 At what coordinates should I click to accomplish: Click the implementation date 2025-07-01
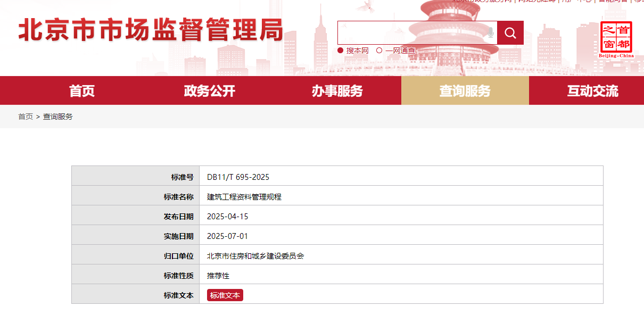coord(228,236)
